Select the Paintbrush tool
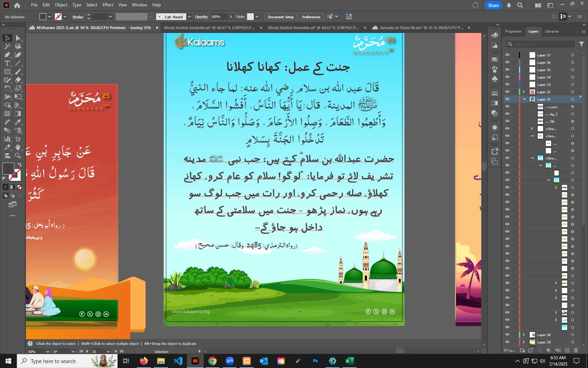 pyautogui.click(x=18, y=71)
